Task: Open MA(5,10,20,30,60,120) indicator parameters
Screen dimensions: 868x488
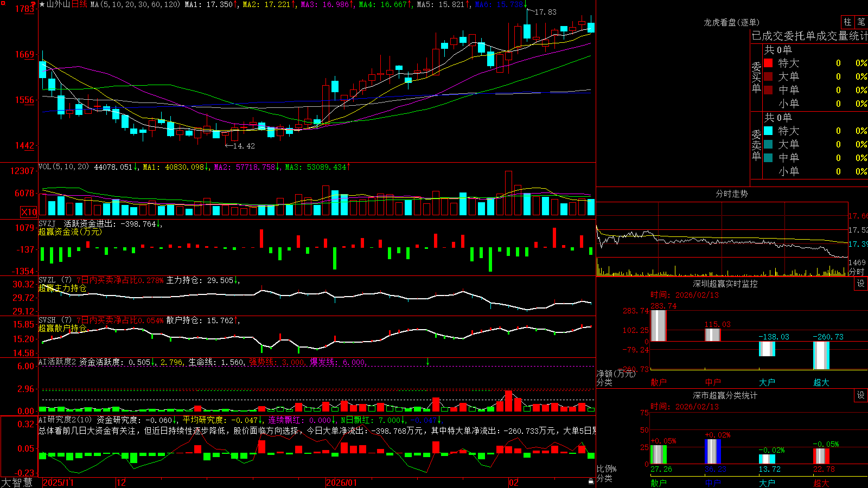Action: click(x=135, y=4)
